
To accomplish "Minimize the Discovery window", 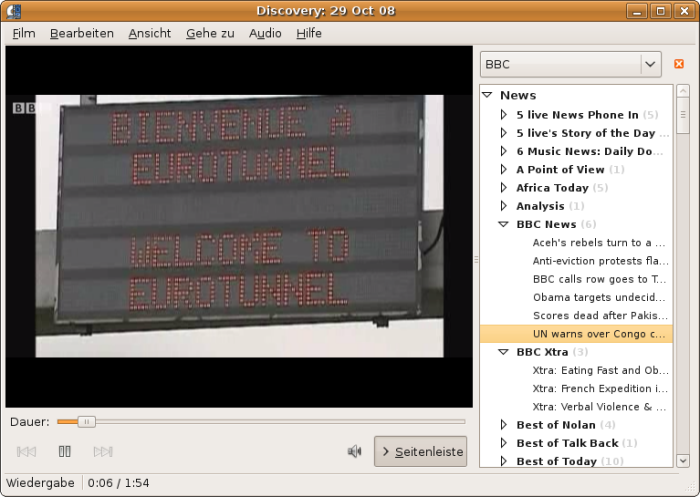I will tap(637, 11).
